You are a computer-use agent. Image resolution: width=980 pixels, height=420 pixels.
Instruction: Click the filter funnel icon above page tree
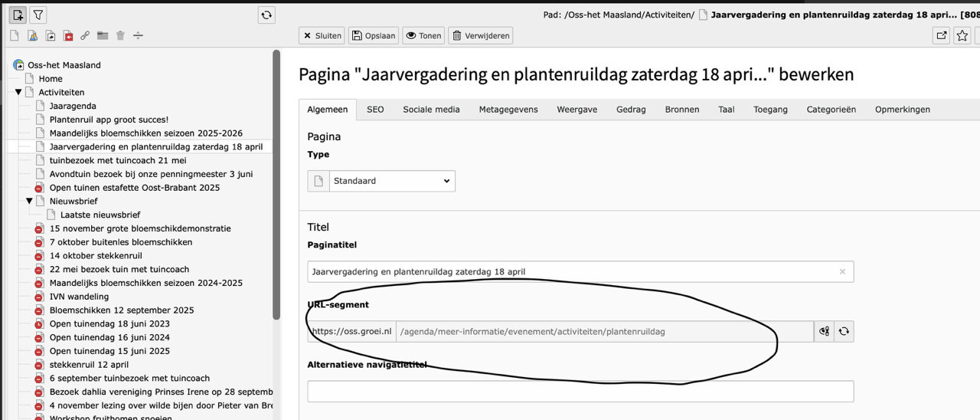[38, 15]
